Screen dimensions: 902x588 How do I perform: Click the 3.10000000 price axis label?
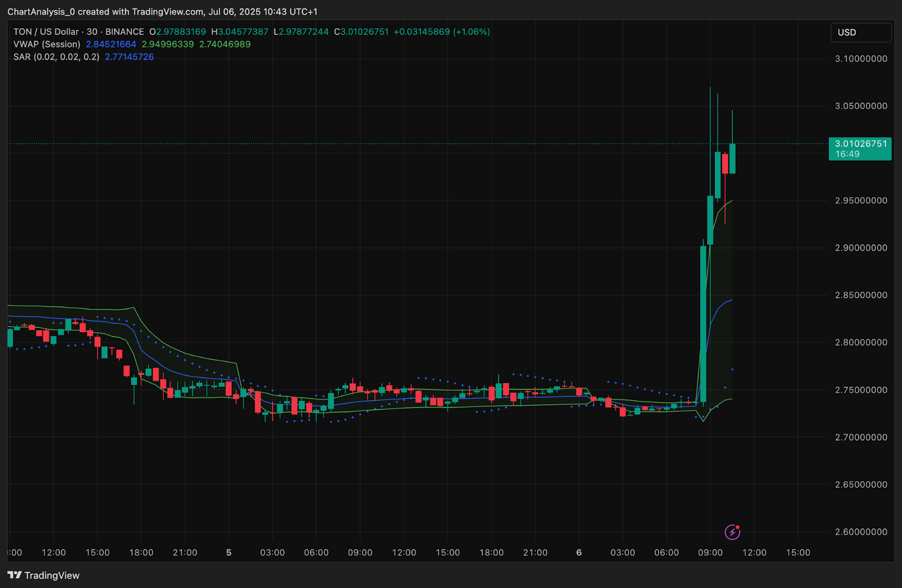861,59
